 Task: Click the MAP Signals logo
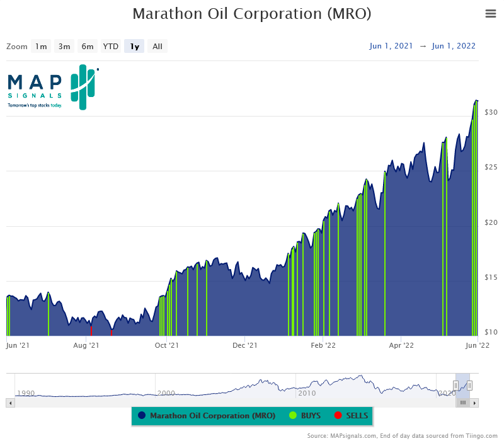pos(53,87)
